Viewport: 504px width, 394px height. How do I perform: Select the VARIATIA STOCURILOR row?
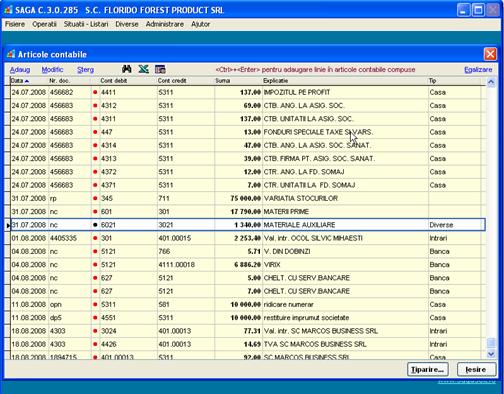coord(248,198)
